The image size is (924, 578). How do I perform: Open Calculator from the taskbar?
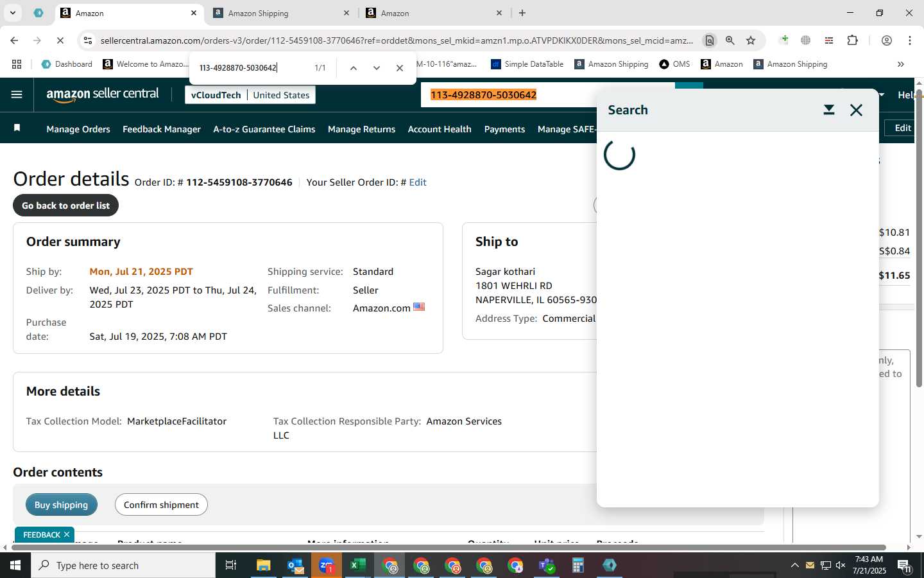pyautogui.click(x=578, y=565)
